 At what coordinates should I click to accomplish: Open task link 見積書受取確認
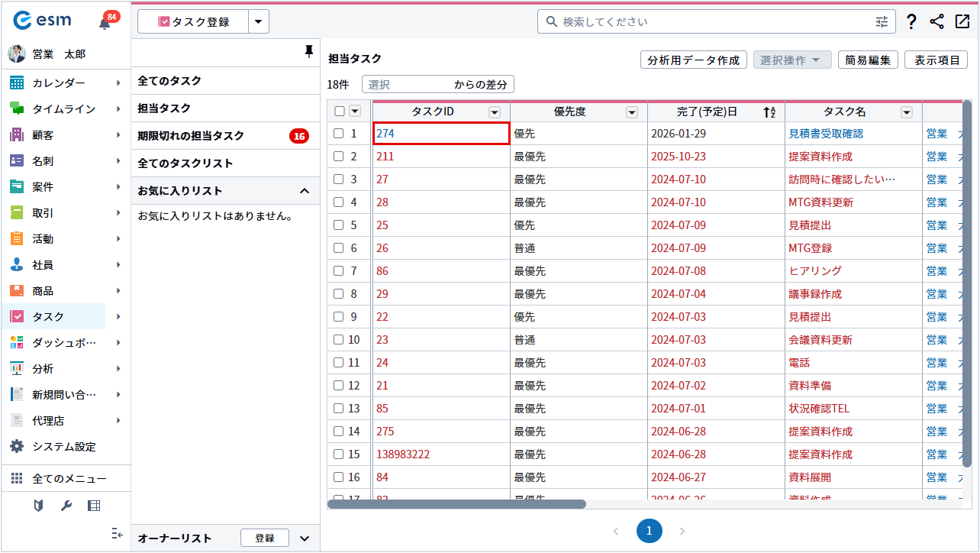coord(825,134)
